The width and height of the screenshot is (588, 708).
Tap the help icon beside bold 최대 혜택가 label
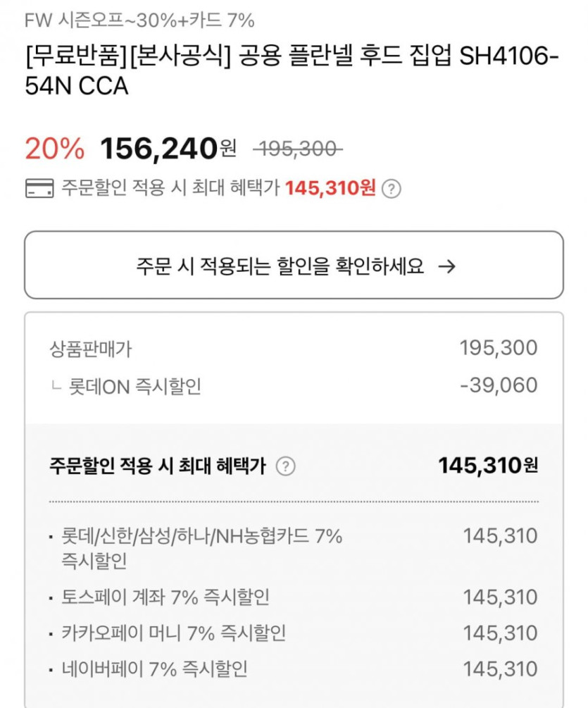tap(285, 466)
